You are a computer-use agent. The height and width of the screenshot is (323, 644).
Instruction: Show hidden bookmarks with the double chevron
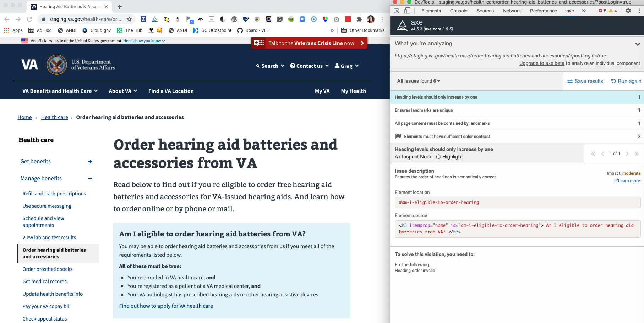[332, 30]
